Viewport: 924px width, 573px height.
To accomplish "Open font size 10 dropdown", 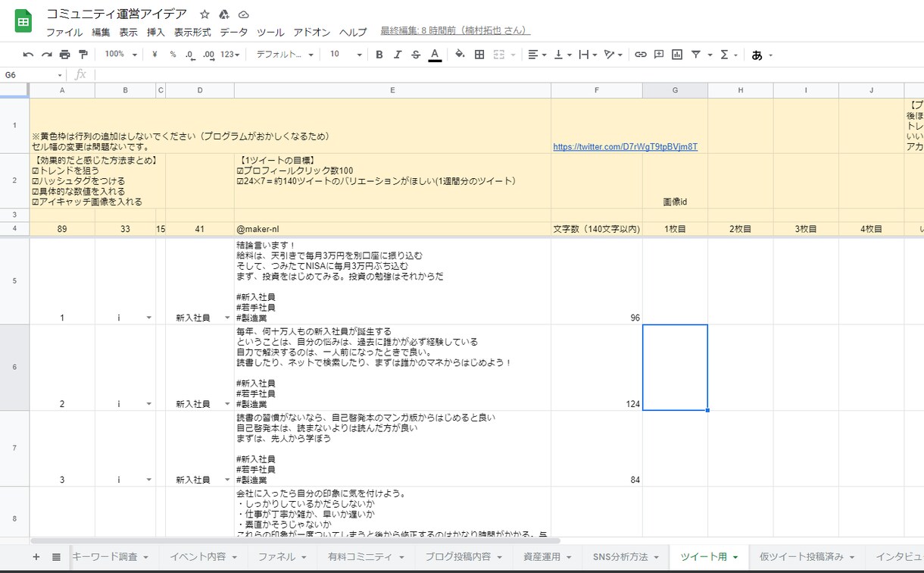I will click(x=345, y=55).
